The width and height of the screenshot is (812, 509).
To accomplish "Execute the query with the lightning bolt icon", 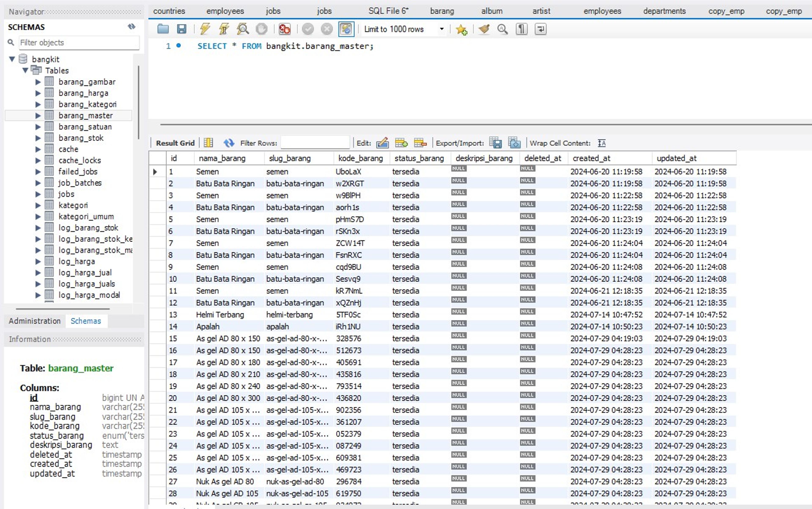I will [x=205, y=29].
